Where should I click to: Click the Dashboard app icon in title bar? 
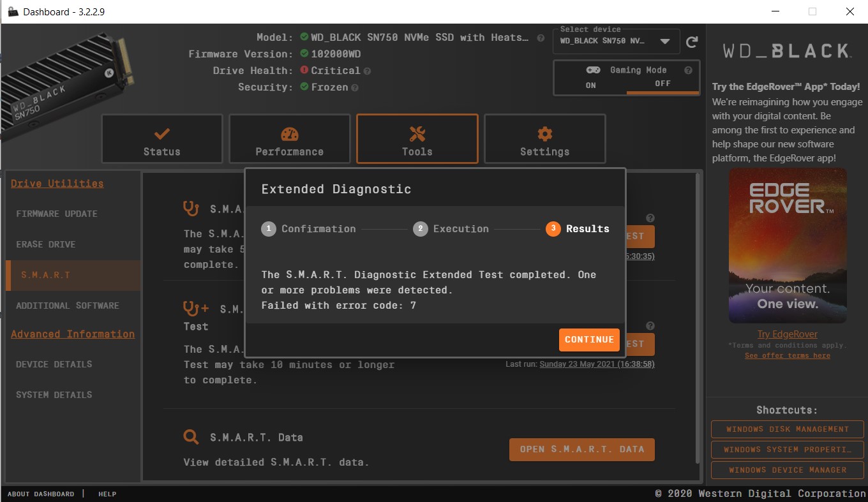[12, 11]
